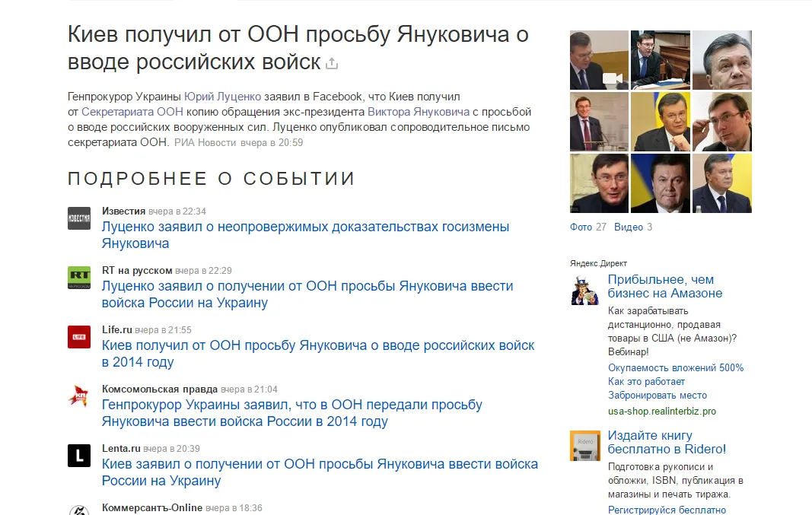The width and height of the screenshot is (812, 515).
Task: Open the Юрий Луценко link
Action: tap(223, 97)
